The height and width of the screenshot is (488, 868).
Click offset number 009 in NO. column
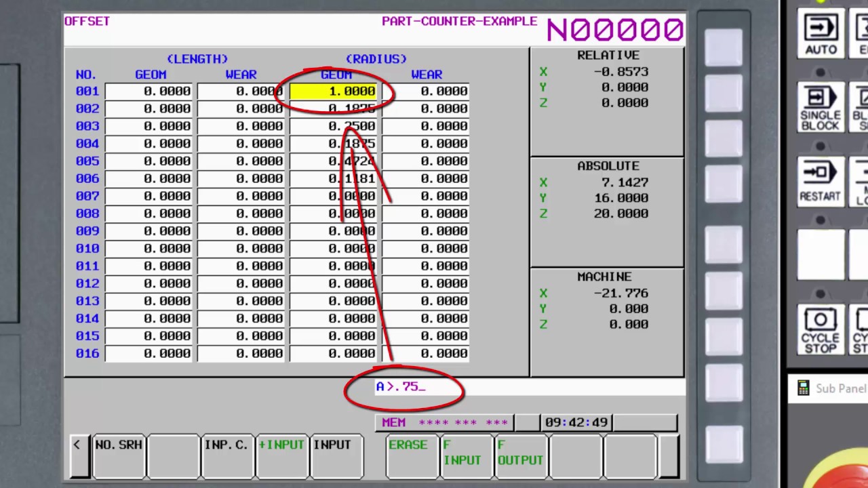87,231
